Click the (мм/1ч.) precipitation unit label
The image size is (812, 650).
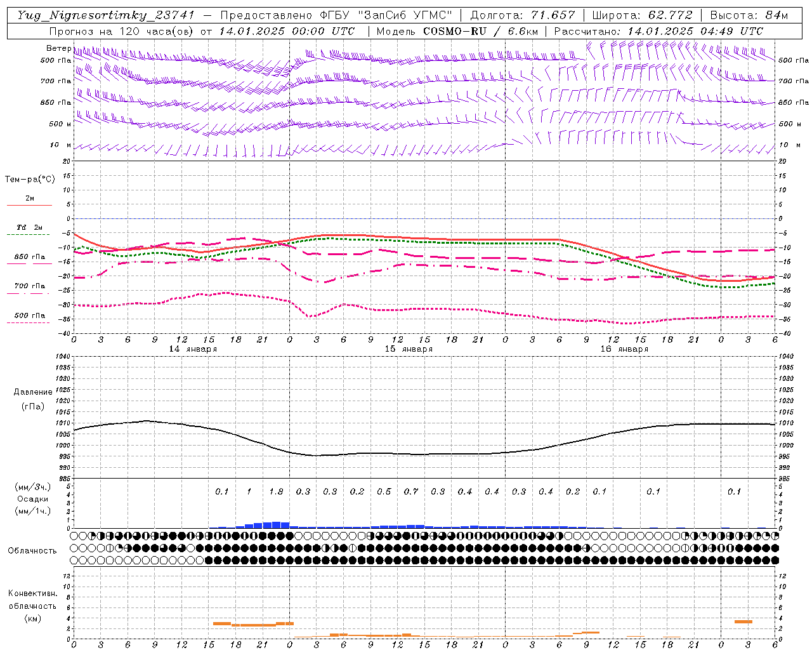(33, 511)
